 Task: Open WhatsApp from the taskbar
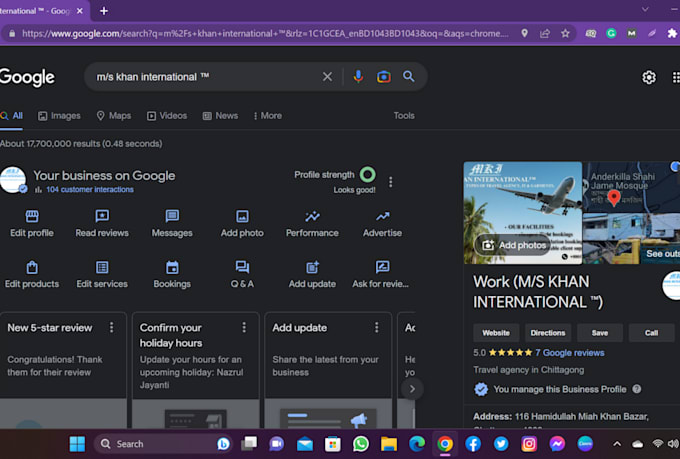[x=360, y=444]
